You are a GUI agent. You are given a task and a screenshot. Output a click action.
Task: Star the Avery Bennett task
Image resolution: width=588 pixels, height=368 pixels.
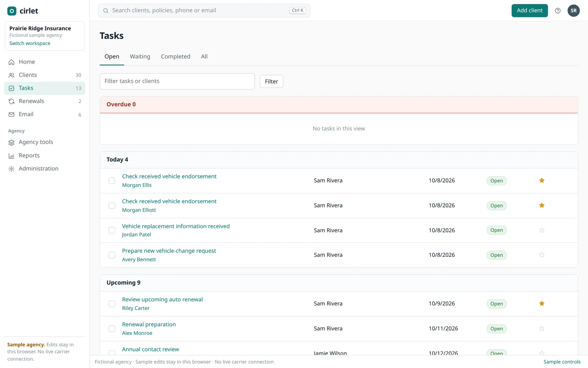tap(542, 255)
